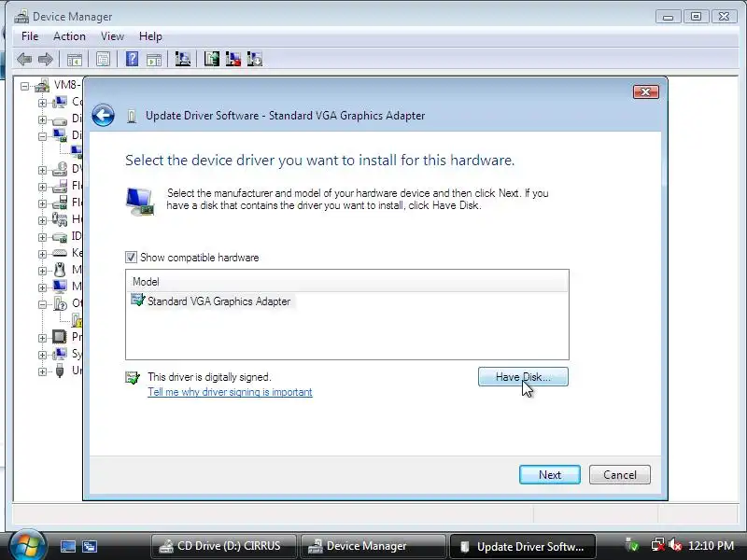Open Tell me why driver signing is important

coord(230,392)
